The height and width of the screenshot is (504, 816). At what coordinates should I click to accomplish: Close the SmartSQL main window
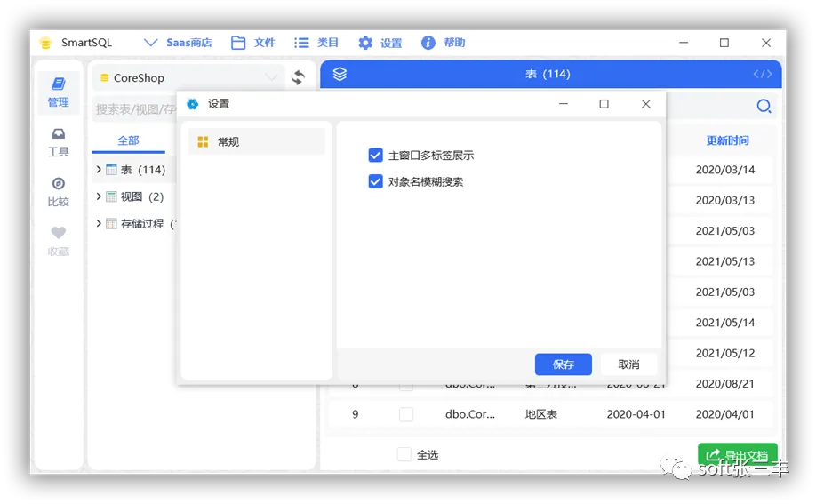coord(766,43)
